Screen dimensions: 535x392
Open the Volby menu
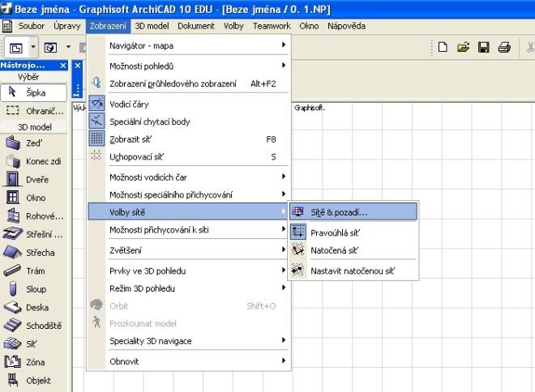[x=233, y=26]
